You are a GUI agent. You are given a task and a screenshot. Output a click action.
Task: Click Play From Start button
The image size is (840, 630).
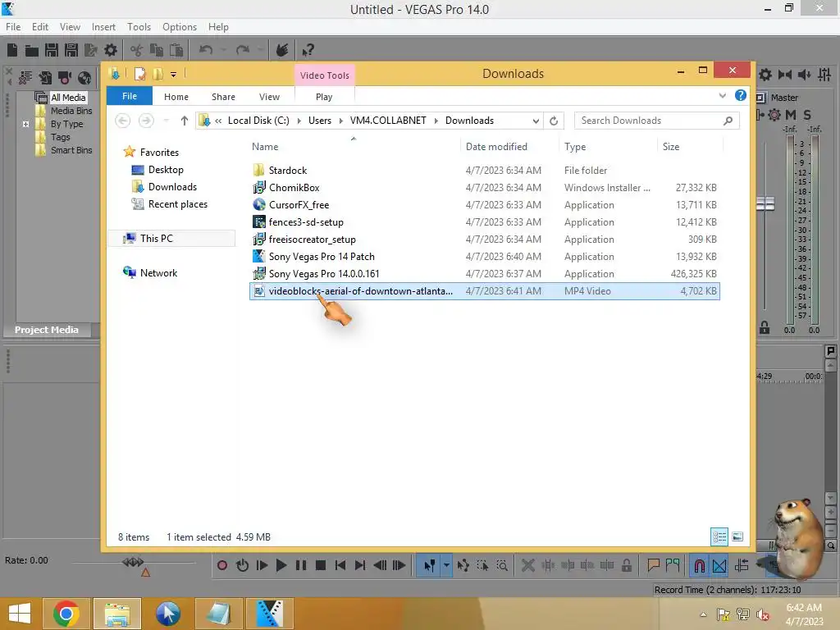(262, 565)
